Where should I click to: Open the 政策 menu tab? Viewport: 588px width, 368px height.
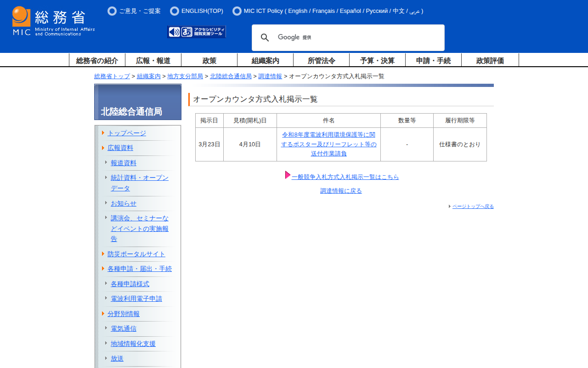[209, 60]
